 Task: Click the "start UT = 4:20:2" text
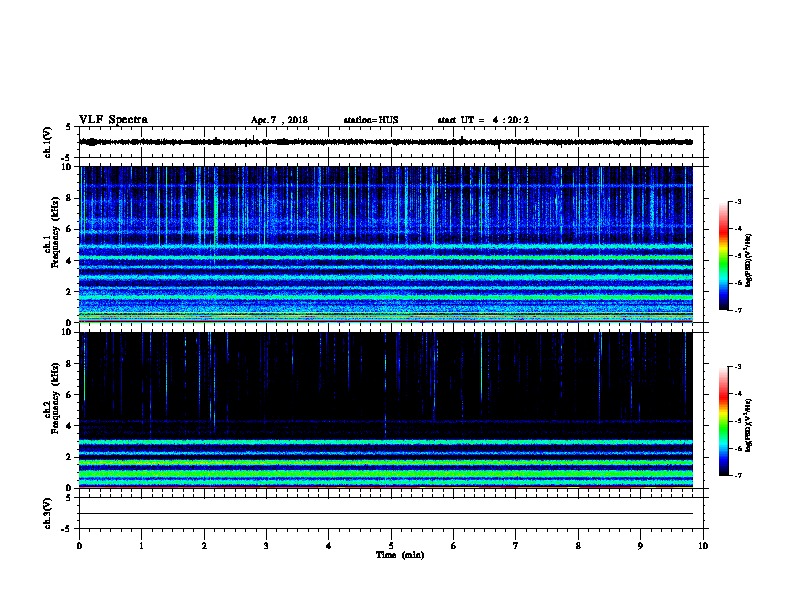pos(483,120)
